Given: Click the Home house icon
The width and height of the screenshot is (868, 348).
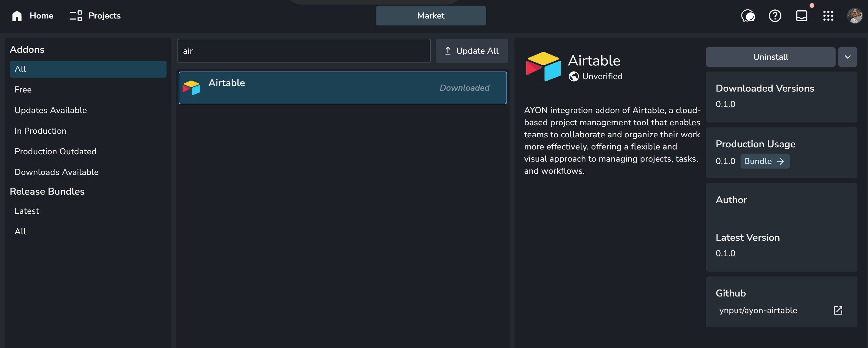Looking at the screenshot, I should pyautogui.click(x=17, y=16).
